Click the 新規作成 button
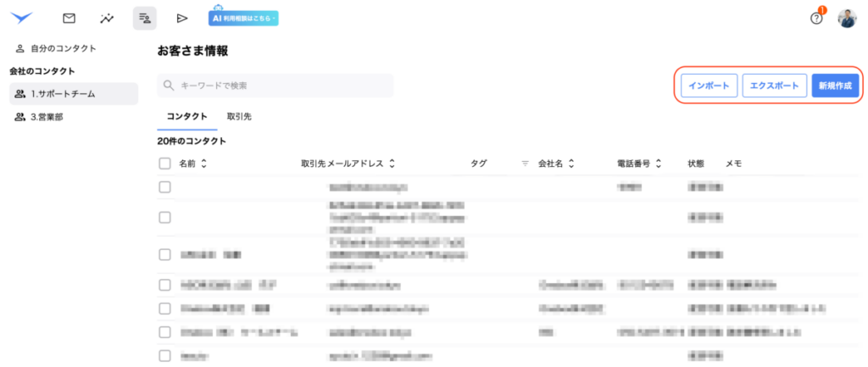The height and width of the screenshot is (367, 868). coord(835,86)
